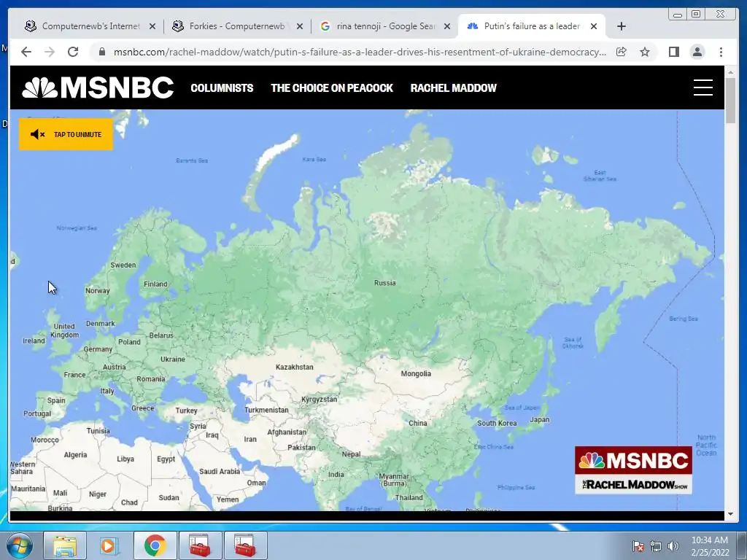Click the Kazakhstan label on map
The width and height of the screenshot is (747, 560).
(x=295, y=367)
